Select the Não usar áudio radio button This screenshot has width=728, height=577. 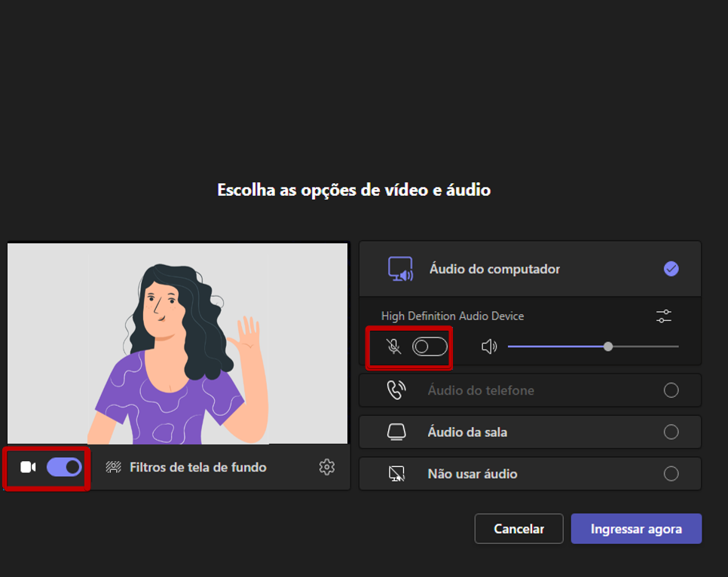671,474
